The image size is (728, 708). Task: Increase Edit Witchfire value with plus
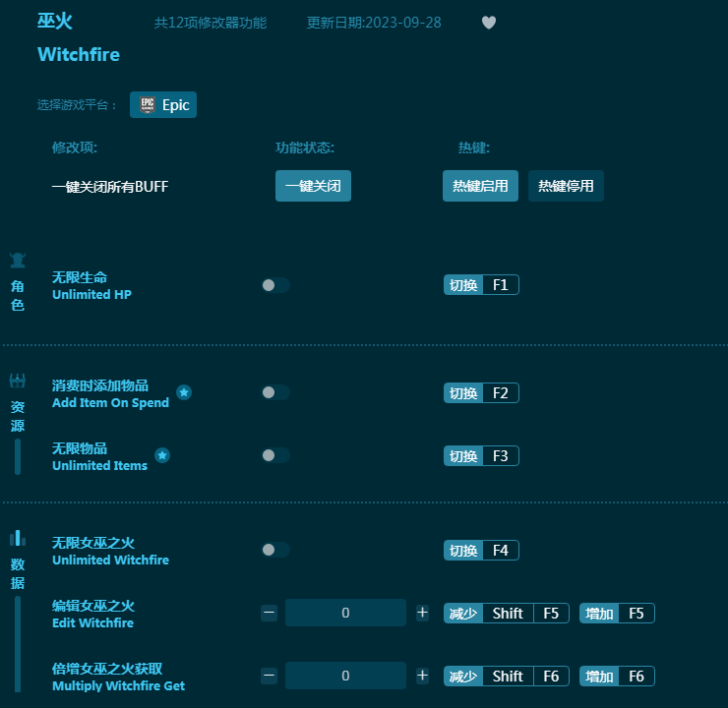pyautogui.click(x=422, y=613)
